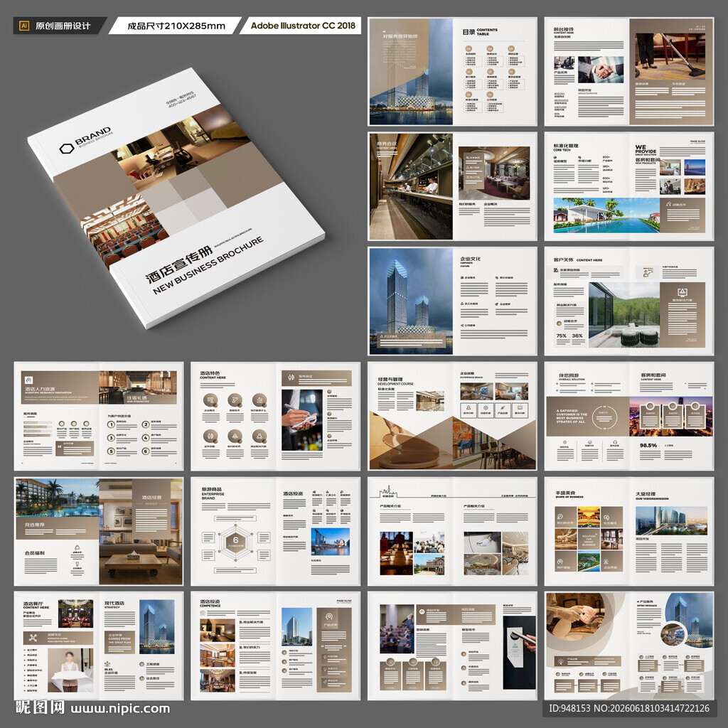The image size is (728, 728).
Task: Click the '酒店投资' heading
Action: 210,601
